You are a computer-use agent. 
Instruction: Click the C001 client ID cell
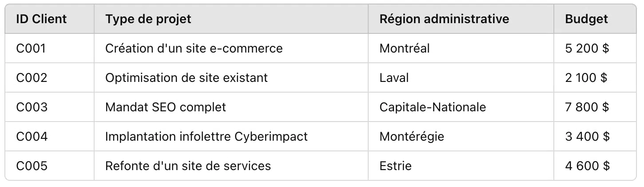pos(49,48)
